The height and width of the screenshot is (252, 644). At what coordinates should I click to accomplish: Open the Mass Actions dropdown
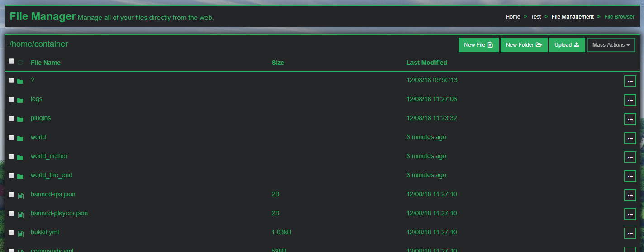click(x=611, y=45)
